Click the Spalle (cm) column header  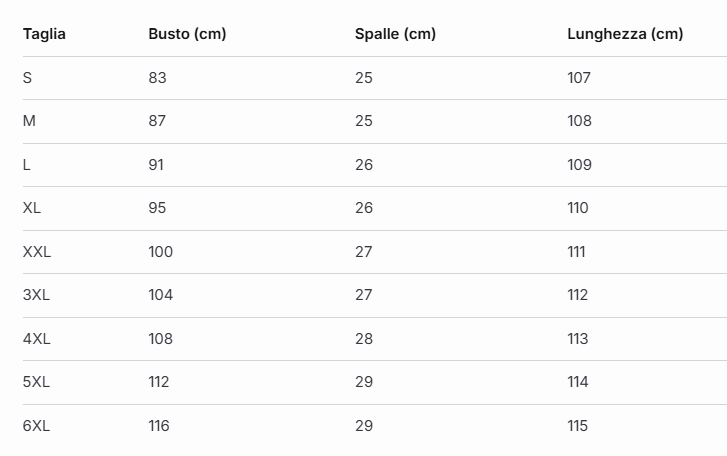click(395, 34)
